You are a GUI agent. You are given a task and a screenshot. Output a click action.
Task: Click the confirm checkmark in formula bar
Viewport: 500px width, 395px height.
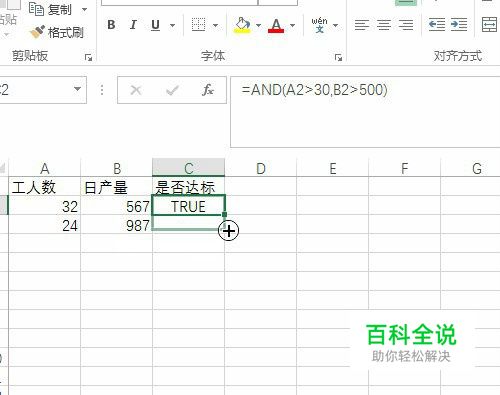172,90
